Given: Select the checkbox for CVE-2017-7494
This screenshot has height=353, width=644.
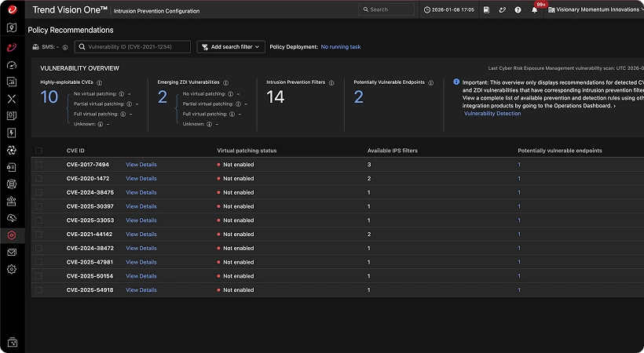Looking at the screenshot, I should coord(39,165).
